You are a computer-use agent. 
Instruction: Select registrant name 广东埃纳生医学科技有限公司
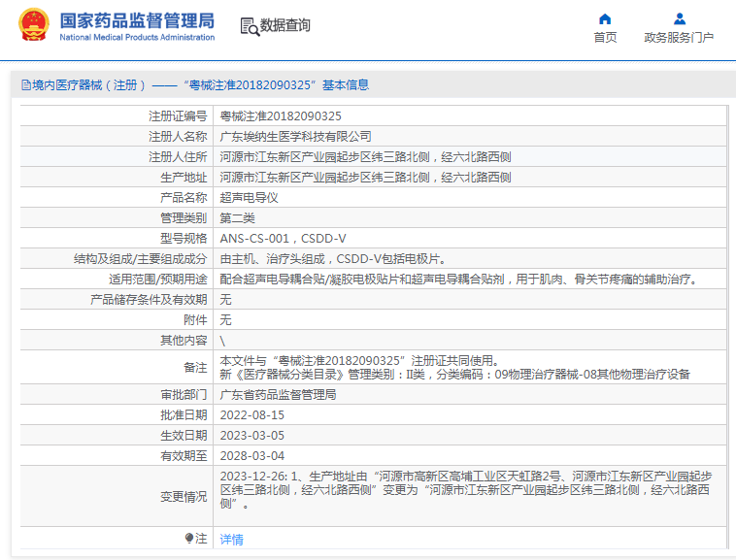(x=296, y=137)
